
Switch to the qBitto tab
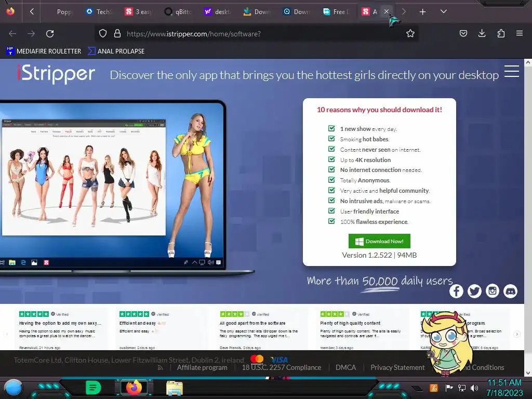[x=178, y=12]
